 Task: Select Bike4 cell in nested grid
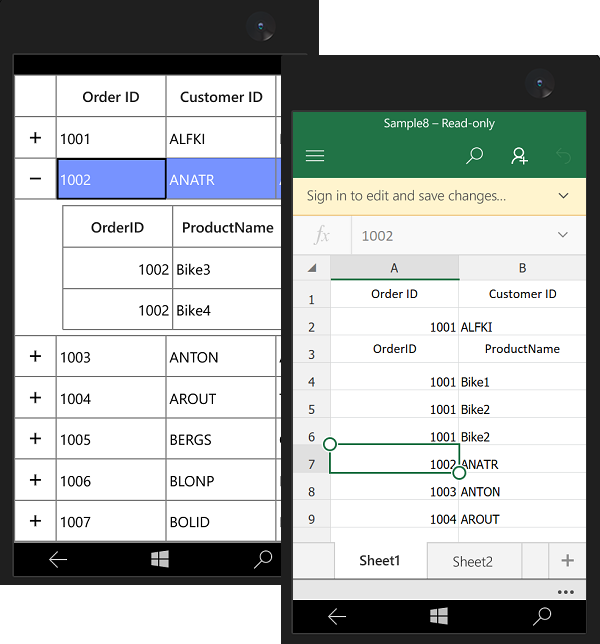click(x=227, y=309)
